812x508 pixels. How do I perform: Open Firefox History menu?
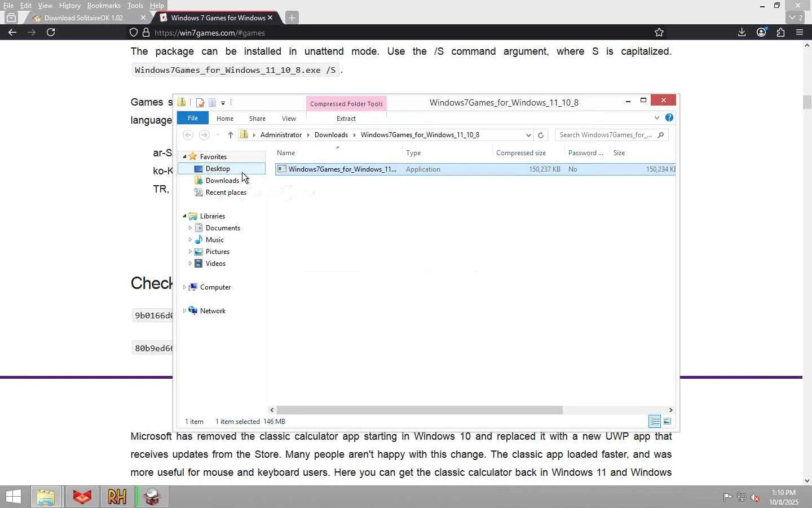(x=70, y=6)
